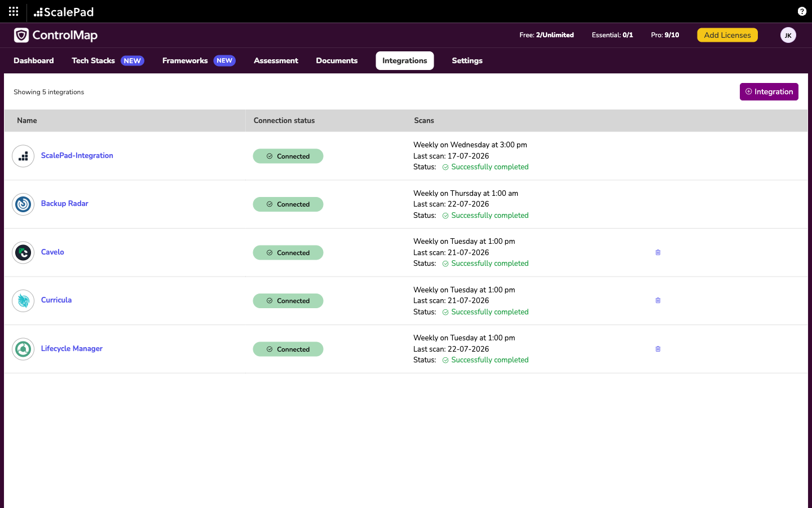
Task: Click the Backup Radar logo icon
Action: coord(23,204)
